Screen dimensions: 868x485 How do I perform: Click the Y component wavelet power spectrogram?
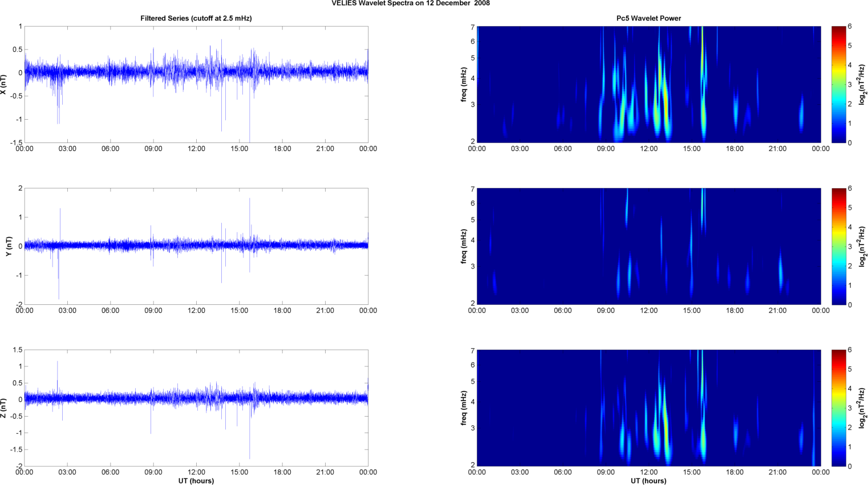[x=648, y=246]
